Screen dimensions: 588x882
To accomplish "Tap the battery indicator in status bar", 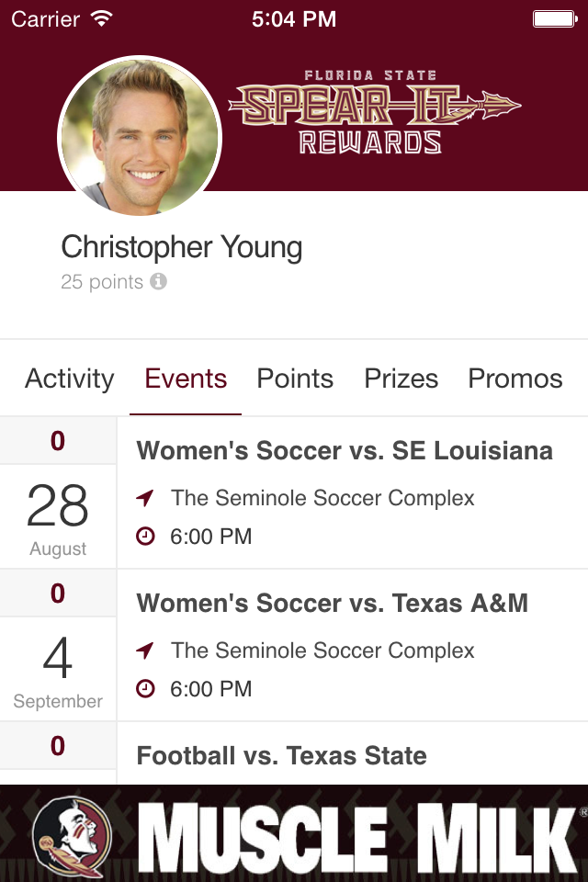I will click(555, 19).
